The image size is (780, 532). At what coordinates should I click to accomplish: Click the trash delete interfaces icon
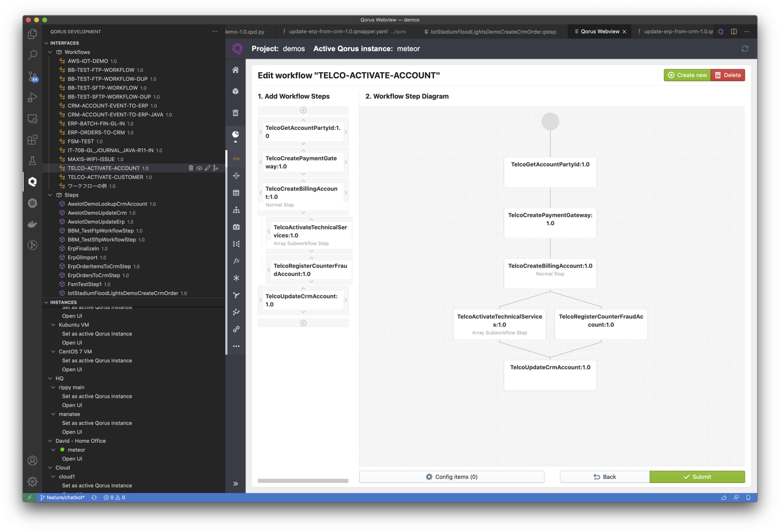click(x=236, y=113)
